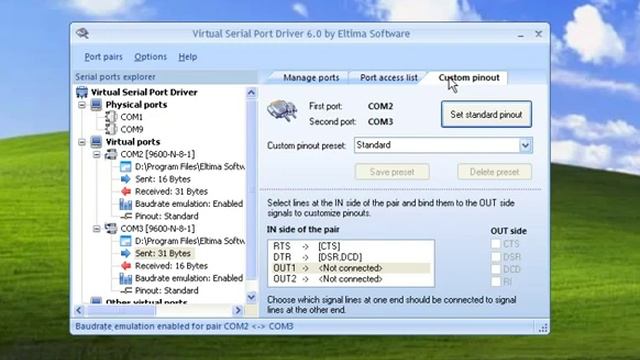Close the Virtual Serial Port Driver window
The height and width of the screenshot is (360, 640).
(538, 34)
